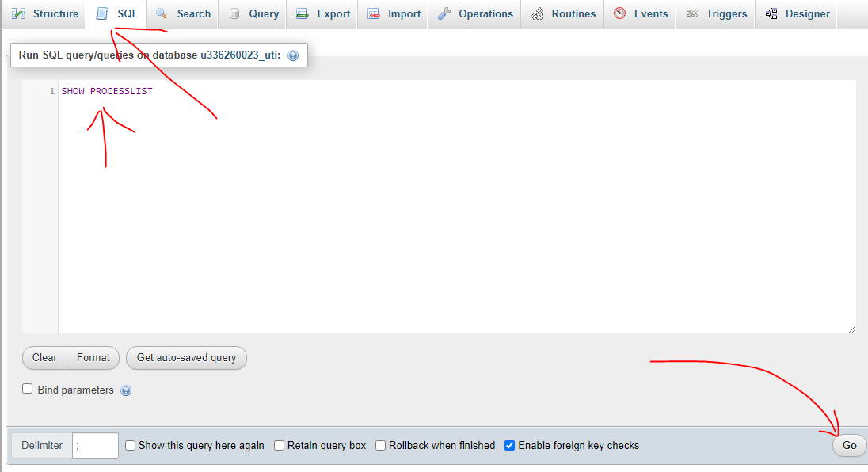Enable Rollback when finished

point(380,445)
